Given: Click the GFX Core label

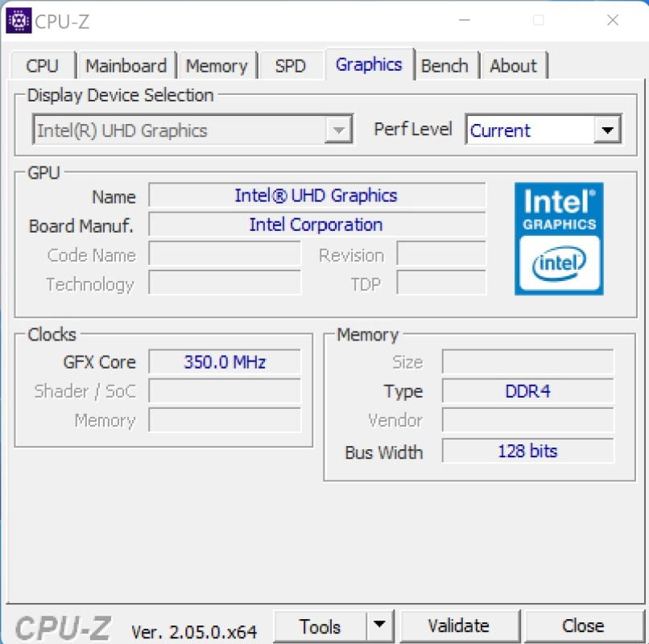Looking at the screenshot, I should pyautogui.click(x=99, y=362).
